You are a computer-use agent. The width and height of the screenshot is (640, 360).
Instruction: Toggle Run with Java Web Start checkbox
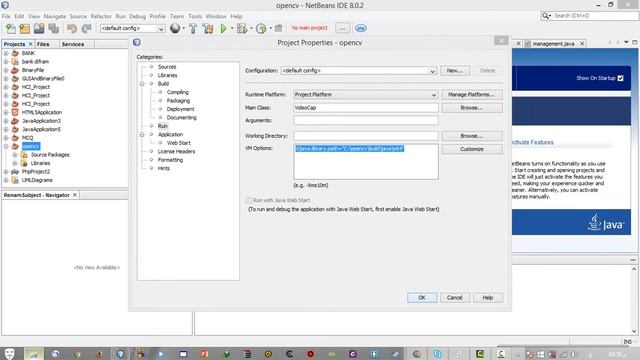[249, 200]
